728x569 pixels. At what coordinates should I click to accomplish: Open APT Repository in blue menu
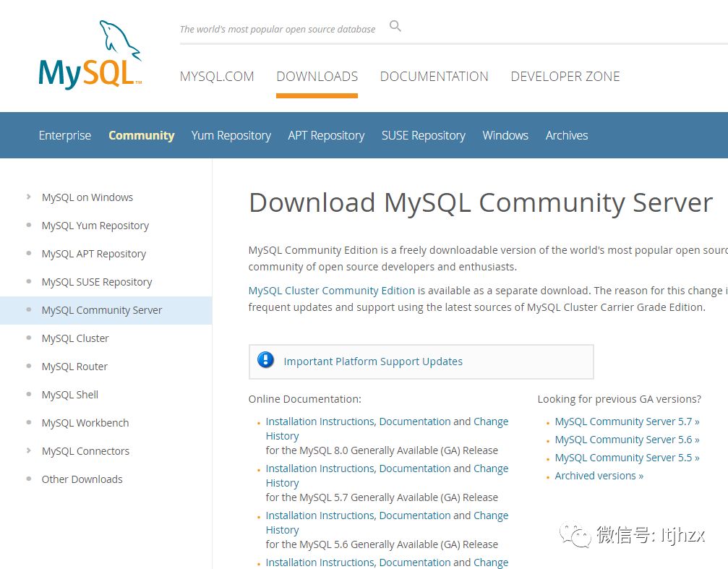(326, 135)
